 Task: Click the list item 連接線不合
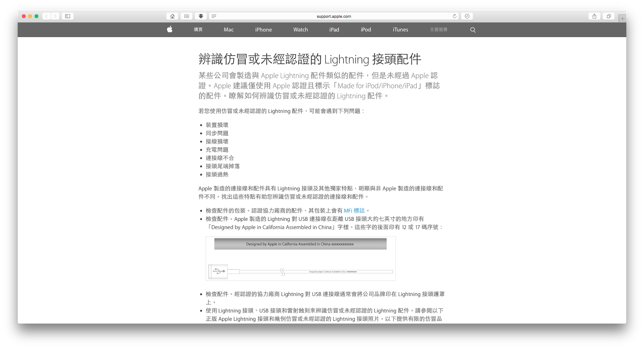tap(220, 158)
